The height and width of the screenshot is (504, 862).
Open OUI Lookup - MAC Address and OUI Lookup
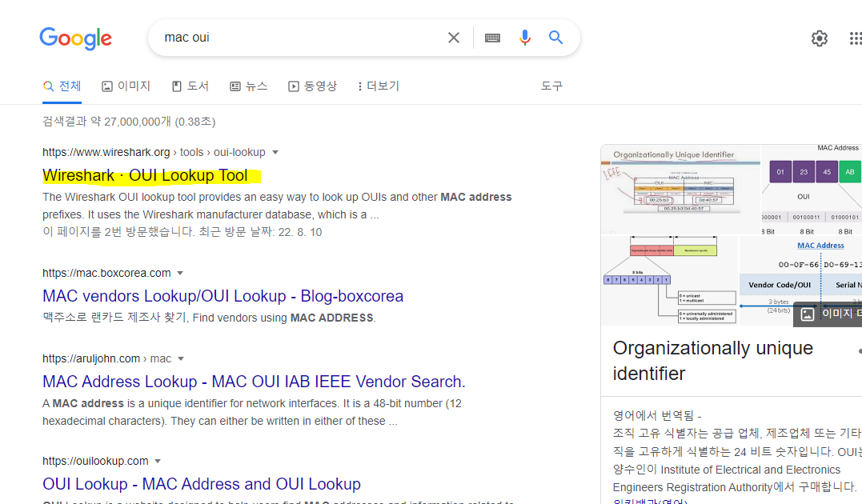(201, 484)
